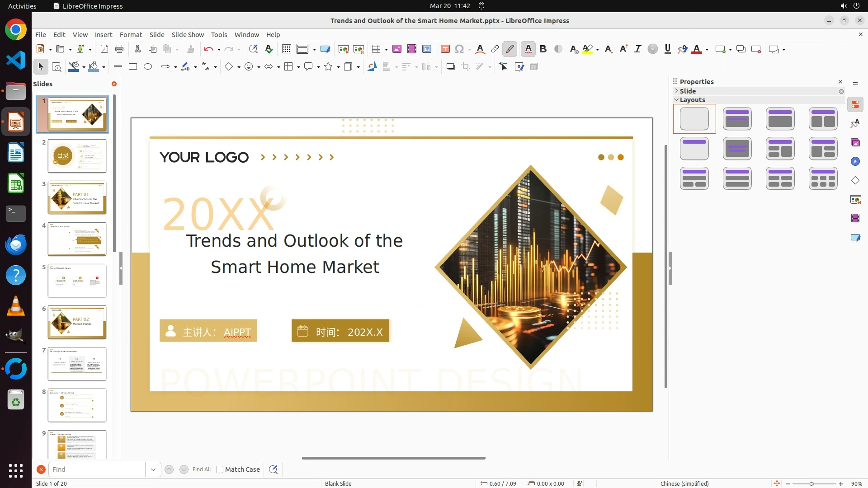
Task: Choose the Title, Content layout thumbnail
Action: (x=780, y=119)
